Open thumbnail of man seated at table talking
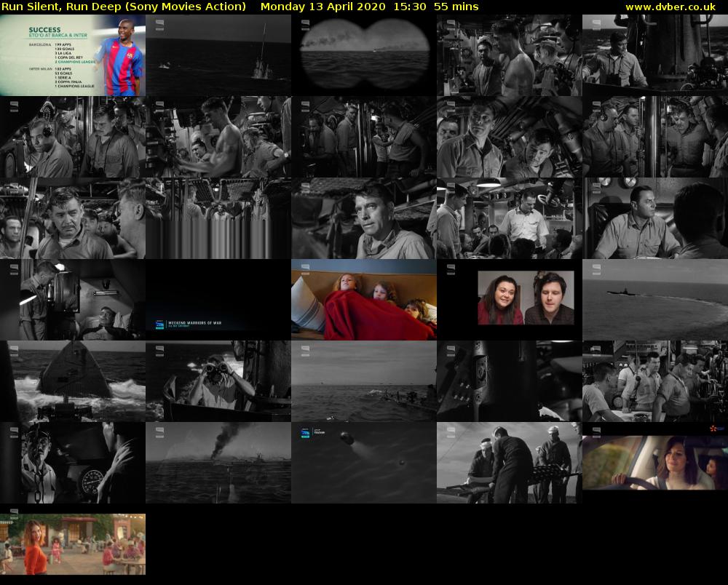Image resolution: width=728 pixels, height=585 pixels. (655, 218)
